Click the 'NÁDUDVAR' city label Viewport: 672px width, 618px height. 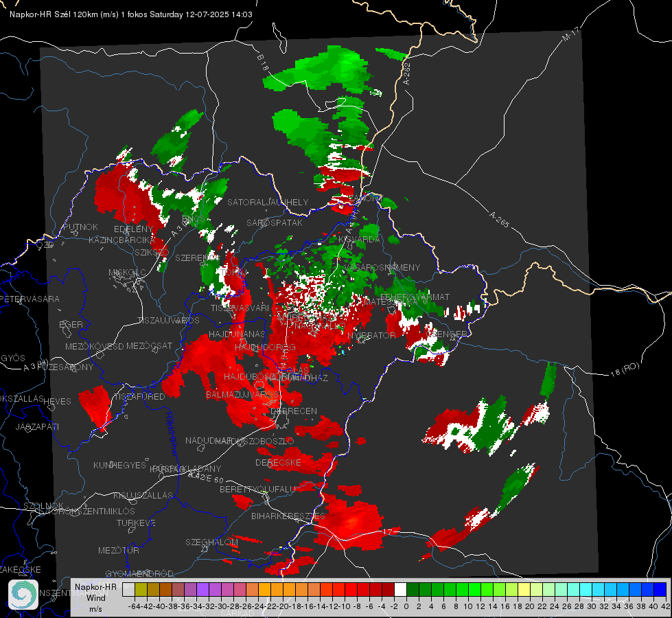(209, 440)
